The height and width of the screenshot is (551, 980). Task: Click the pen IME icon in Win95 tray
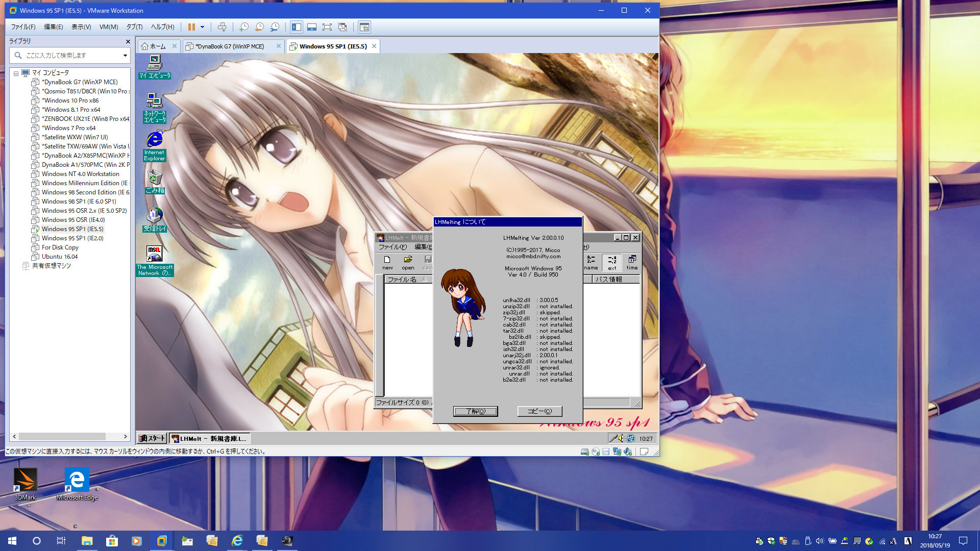click(613, 438)
